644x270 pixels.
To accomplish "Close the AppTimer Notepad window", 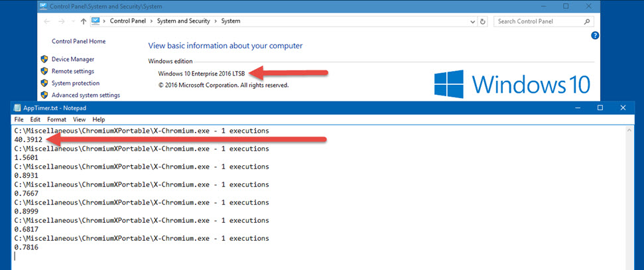I will [x=622, y=107].
